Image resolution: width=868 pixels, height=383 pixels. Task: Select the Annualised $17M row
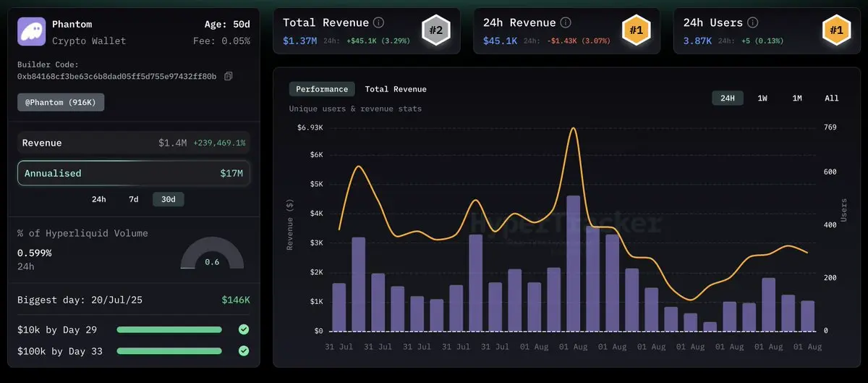(x=134, y=173)
